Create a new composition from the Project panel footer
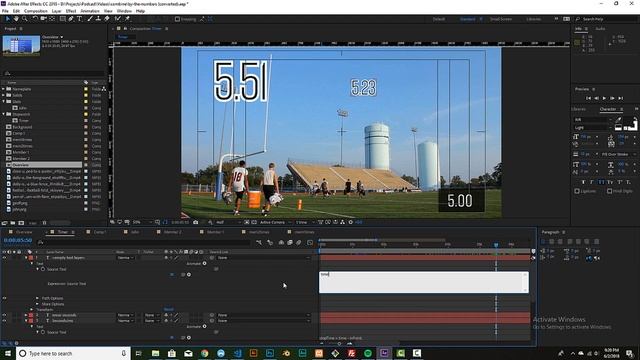 tap(21, 223)
